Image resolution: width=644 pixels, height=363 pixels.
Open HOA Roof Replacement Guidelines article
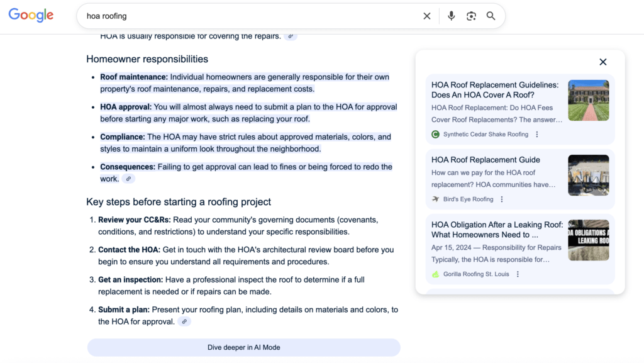(x=494, y=90)
